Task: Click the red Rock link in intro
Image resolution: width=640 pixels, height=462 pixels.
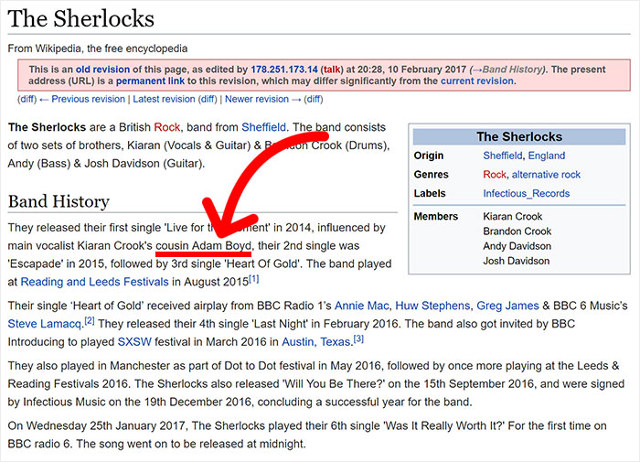Action: pos(166,128)
